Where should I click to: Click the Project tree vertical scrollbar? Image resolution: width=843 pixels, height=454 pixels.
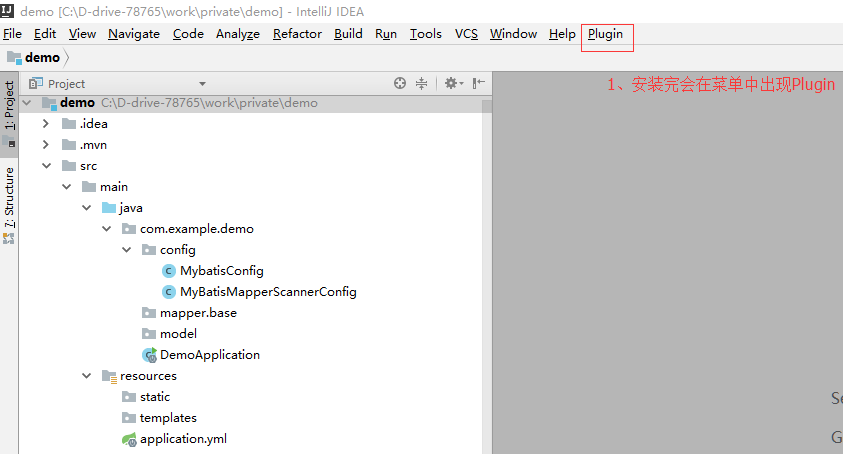point(487,274)
